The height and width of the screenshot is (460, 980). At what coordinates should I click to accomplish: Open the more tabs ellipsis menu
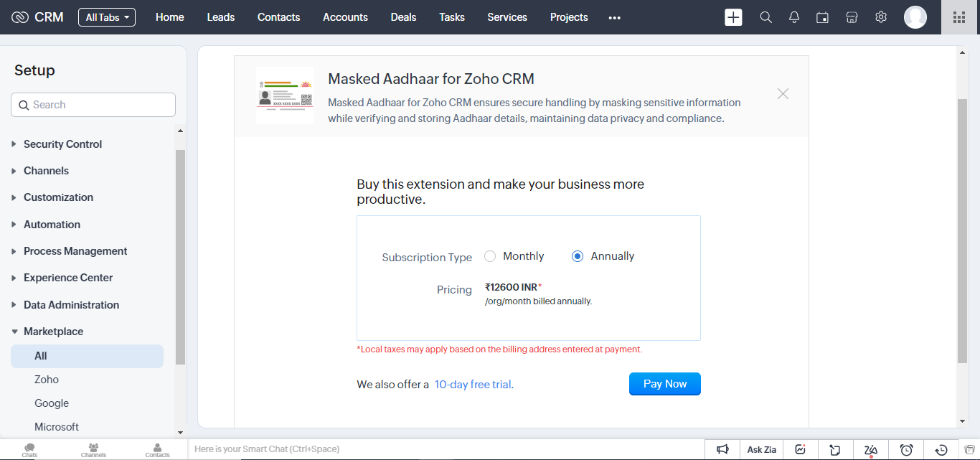614,18
